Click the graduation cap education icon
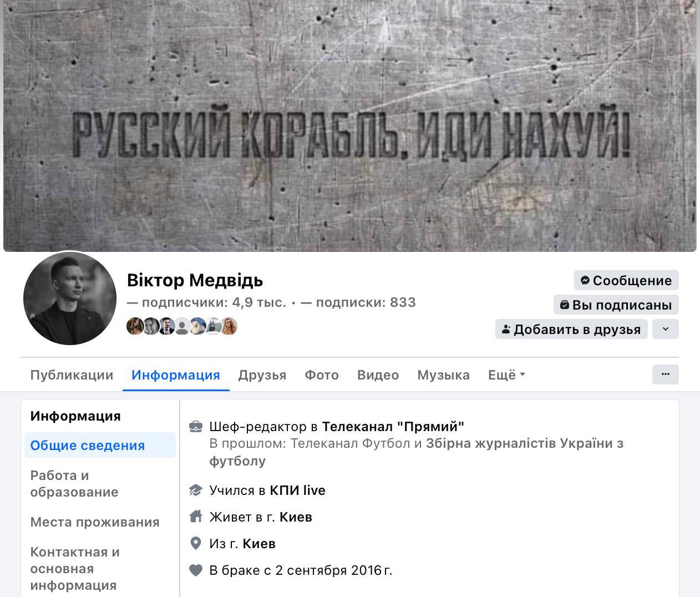700x597 pixels. coord(195,490)
